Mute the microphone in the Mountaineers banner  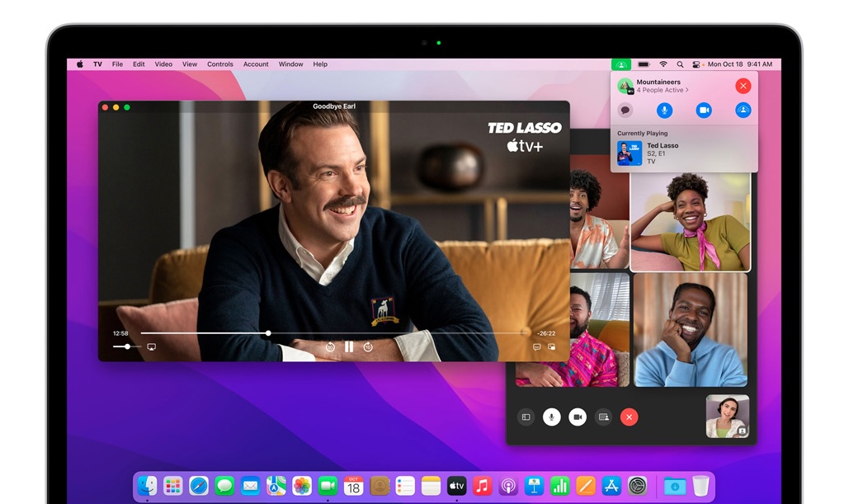coord(664,110)
